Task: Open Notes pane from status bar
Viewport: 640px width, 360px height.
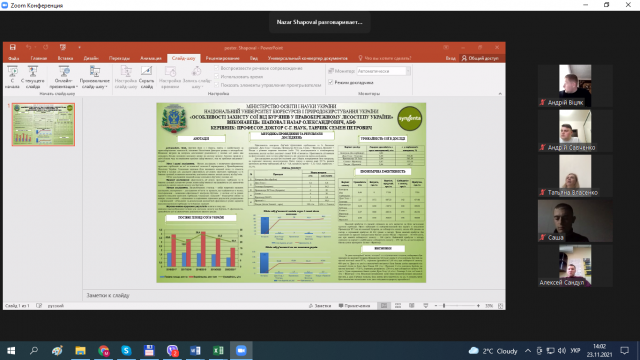Action: pyautogui.click(x=320, y=306)
